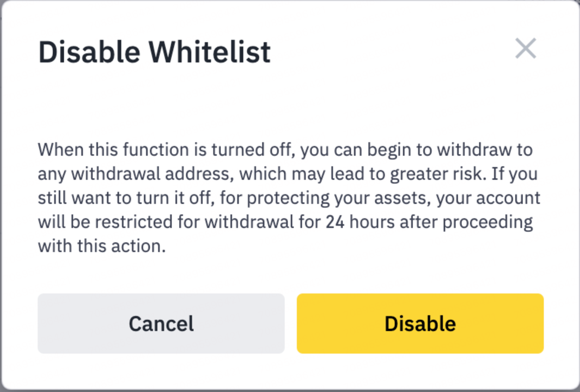Click "your account" in the warning message
The image size is (580, 392).
[x=488, y=198]
